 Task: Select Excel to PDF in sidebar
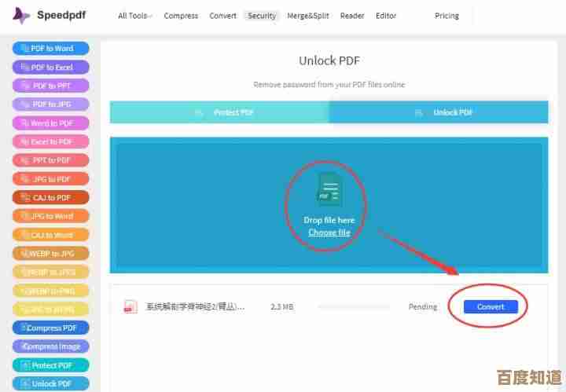51,141
